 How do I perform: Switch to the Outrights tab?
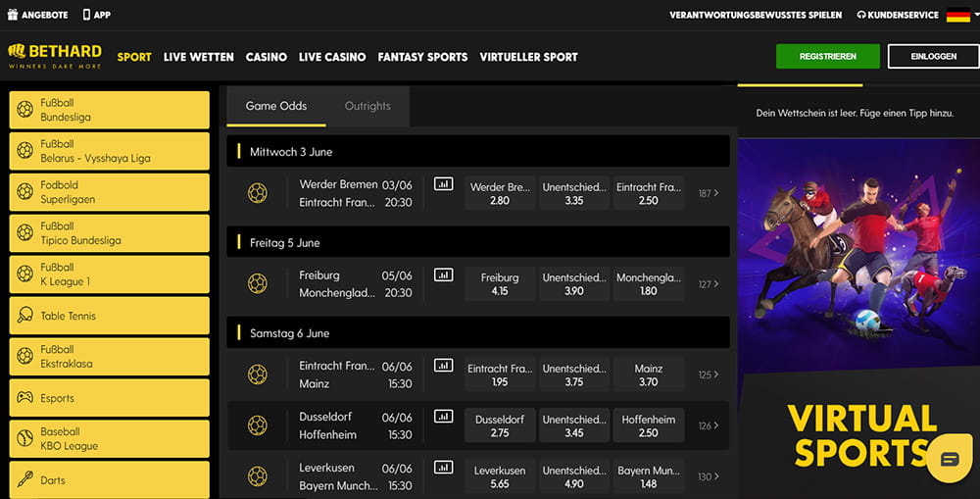pyautogui.click(x=367, y=106)
